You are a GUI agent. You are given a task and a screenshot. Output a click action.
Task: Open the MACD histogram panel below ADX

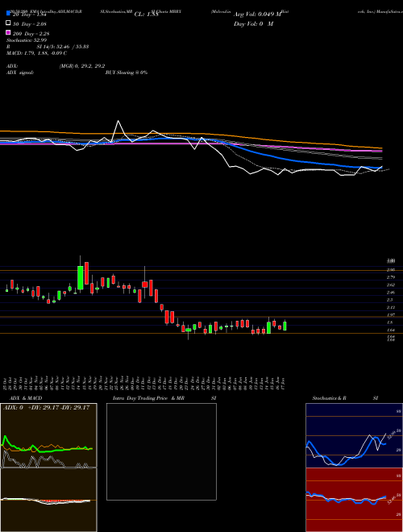click(x=48, y=500)
